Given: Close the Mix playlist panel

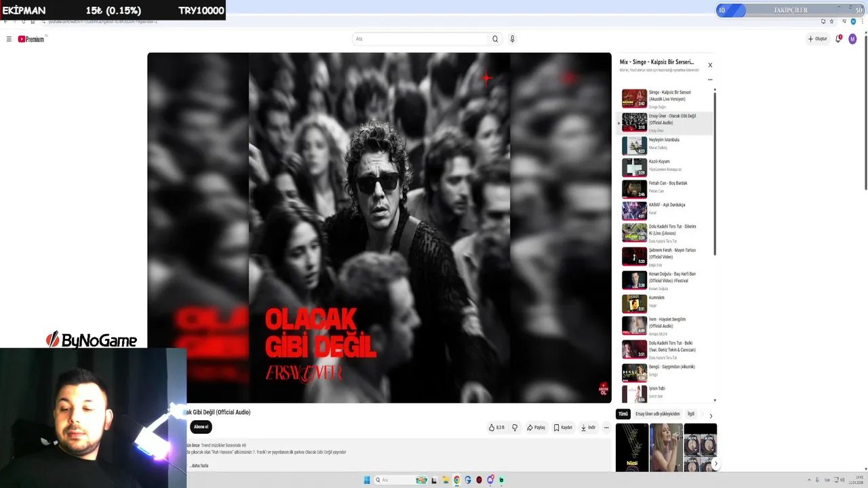Looking at the screenshot, I should pyautogui.click(x=710, y=65).
